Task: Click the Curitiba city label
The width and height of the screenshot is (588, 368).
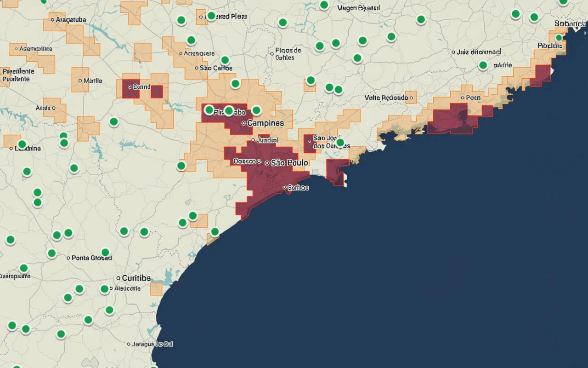Action: click(x=136, y=278)
